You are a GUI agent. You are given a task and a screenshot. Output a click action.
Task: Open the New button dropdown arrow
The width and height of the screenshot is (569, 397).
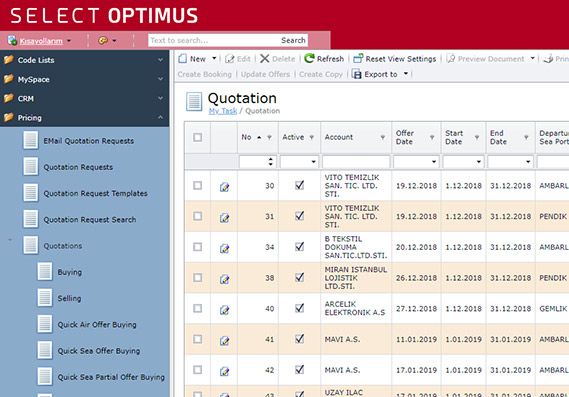(214, 58)
